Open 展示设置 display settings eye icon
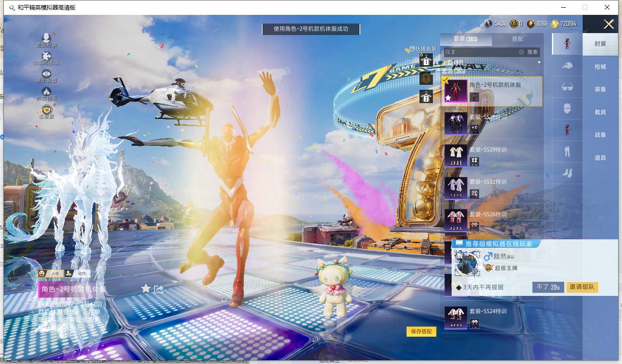The height and width of the screenshot is (364, 622). (47, 73)
